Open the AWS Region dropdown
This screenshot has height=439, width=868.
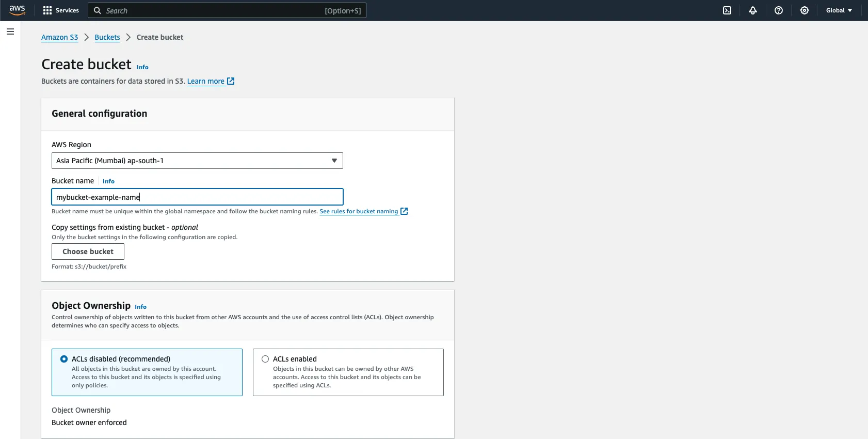(197, 161)
